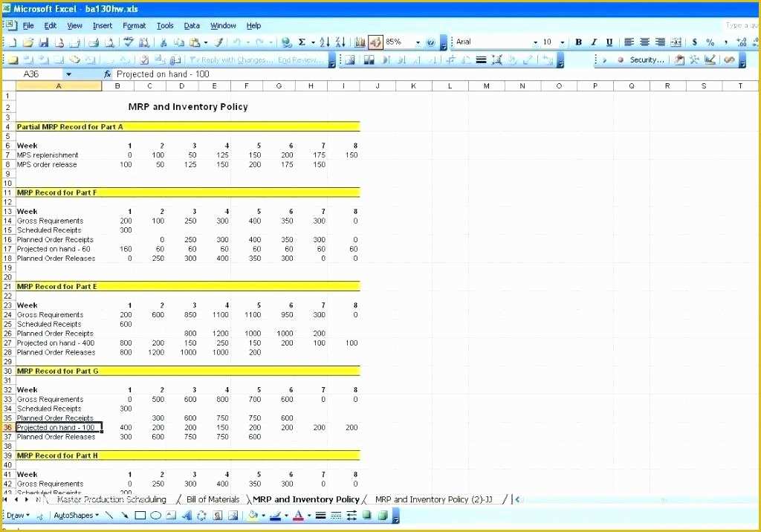
Task: Click End Review... button
Action: click(300, 59)
